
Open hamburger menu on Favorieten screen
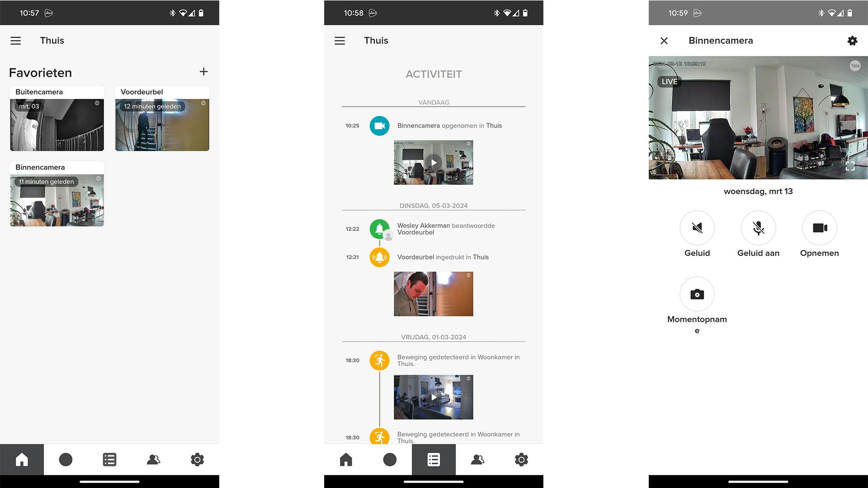pyautogui.click(x=16, y=41)
